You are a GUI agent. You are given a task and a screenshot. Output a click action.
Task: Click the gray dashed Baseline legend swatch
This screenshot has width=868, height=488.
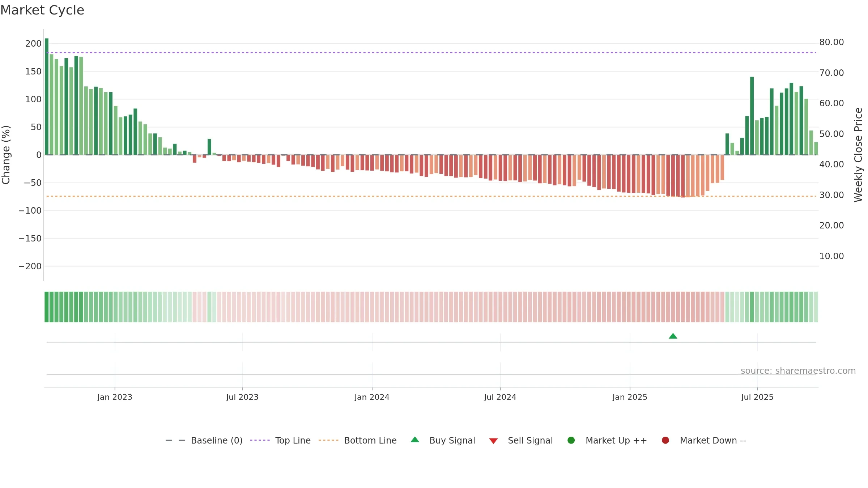[175, 440]
